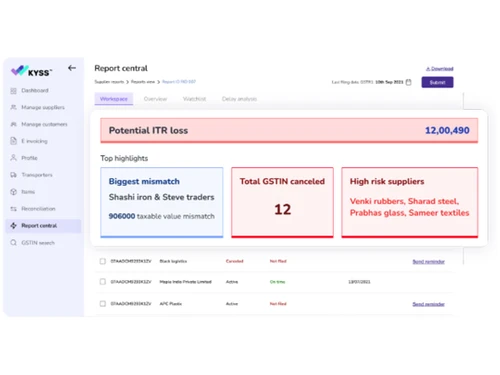The height and width of the screenshot is (375, 500).
Task: Click the 906000 taxable value mismatch text
Action: (162, 216)
